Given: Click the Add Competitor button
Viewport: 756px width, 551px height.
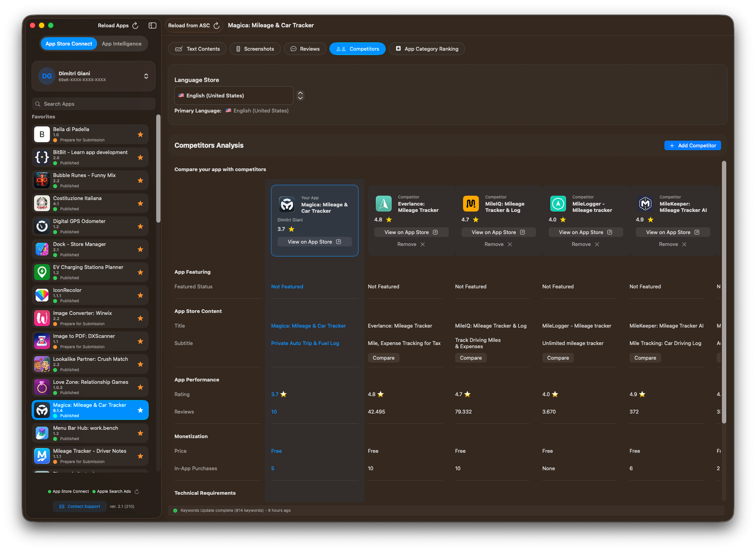Looking at the screenshot, I should (692, 146).
